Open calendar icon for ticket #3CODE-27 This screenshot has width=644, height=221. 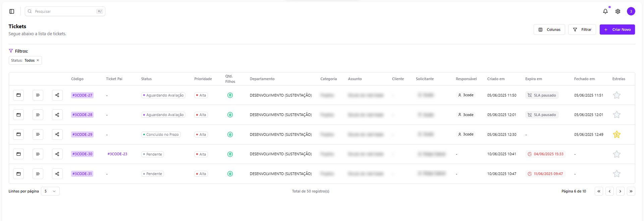(18, 95)
